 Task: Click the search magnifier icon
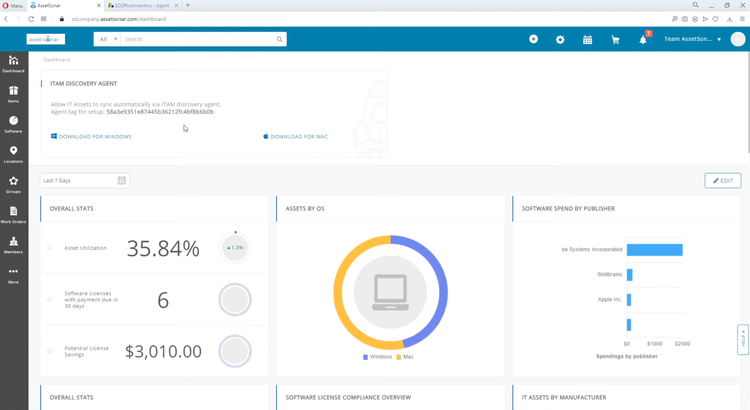coord(279,39)
